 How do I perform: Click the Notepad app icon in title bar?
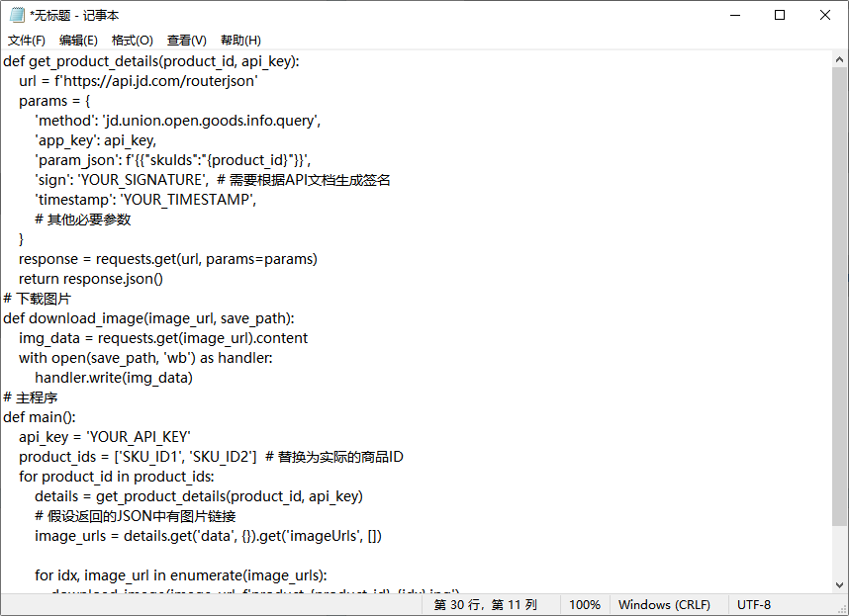[17, 15]
